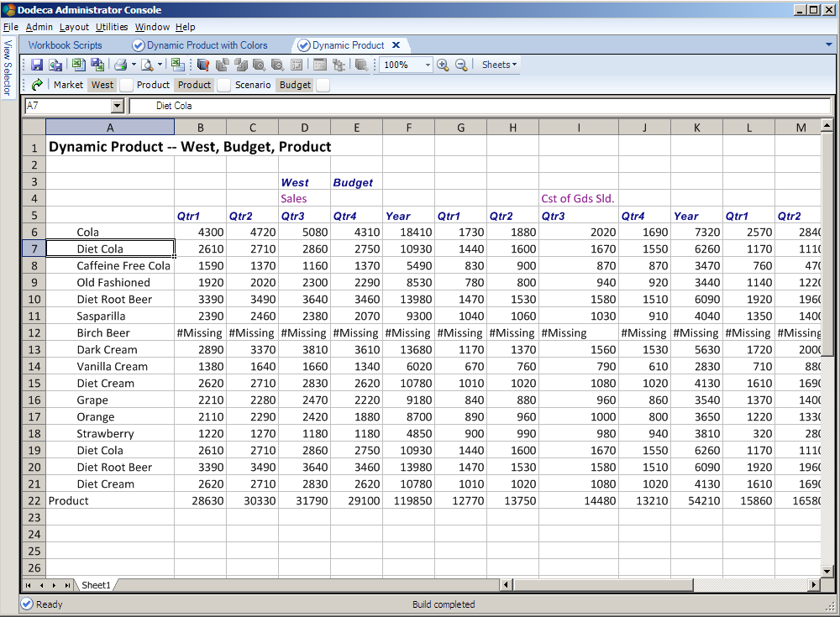Zoom out with the minus magnifier
The image size is (840, 617).
[x=461, y=65]
